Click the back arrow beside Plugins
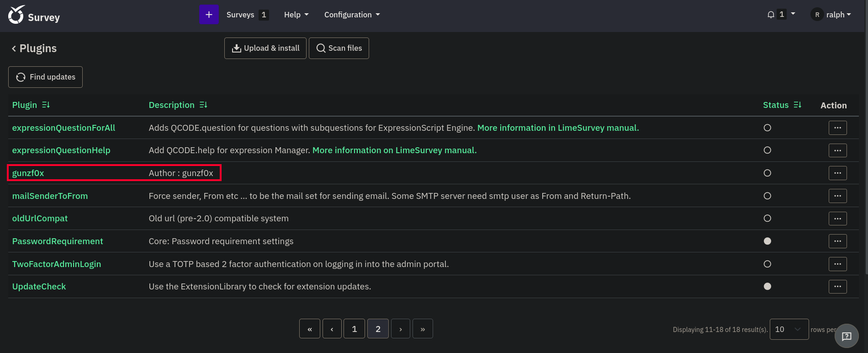Image resolution: width=868 pixels, height=353 pixels. pos(14,48)
